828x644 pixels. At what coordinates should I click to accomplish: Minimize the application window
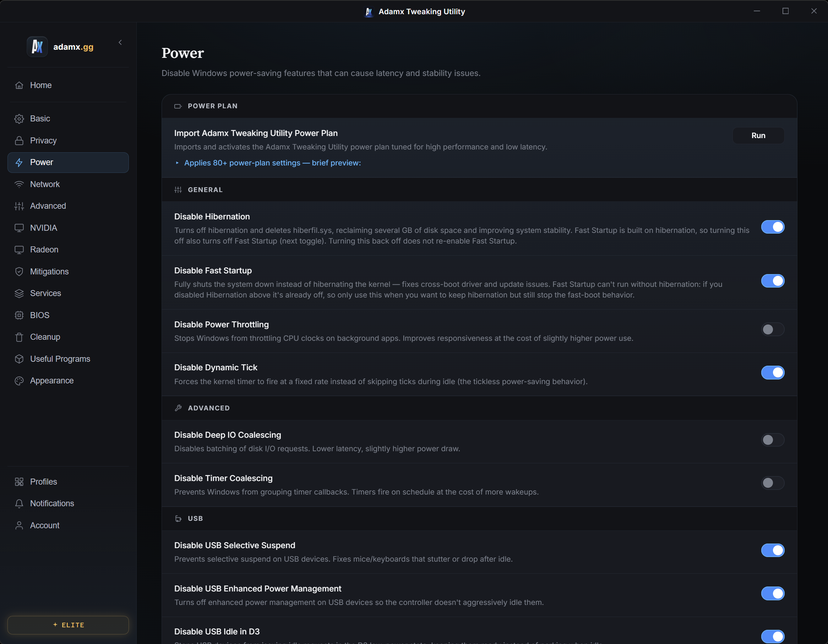tap(757, 11)
